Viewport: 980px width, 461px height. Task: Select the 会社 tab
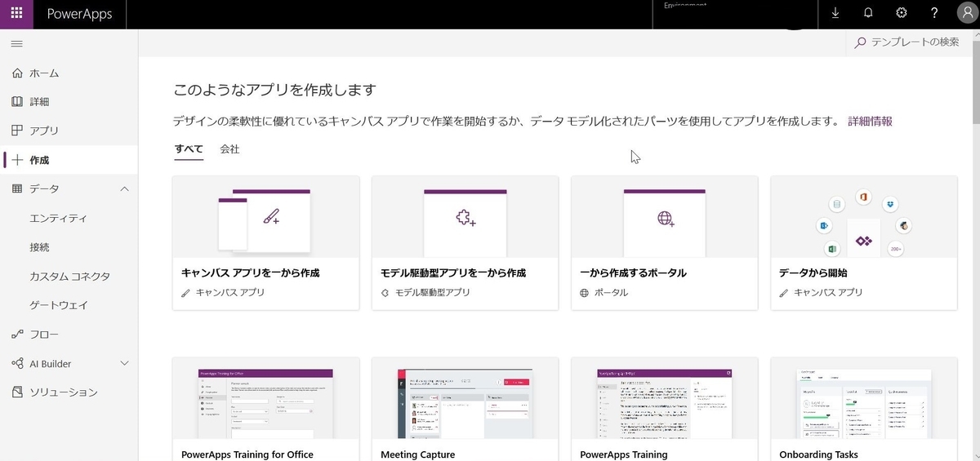click(229, 148)
